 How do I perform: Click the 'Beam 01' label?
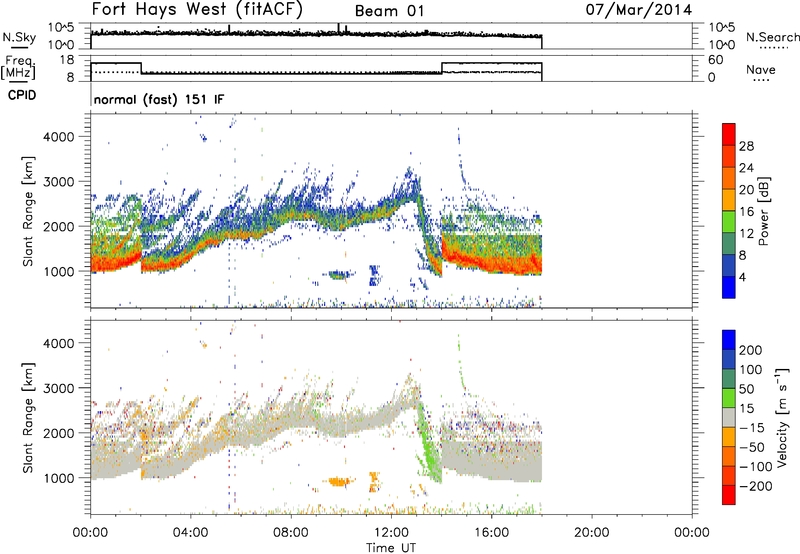click(389, 11)
